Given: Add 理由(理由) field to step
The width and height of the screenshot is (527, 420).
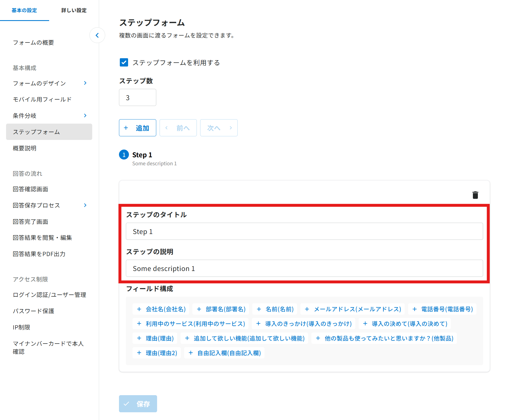Looking at the screenshot, I should point(155,338).
